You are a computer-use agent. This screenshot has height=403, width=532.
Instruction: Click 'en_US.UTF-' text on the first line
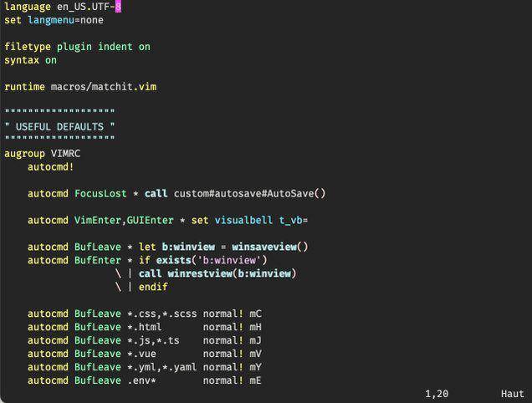click(86, 7)
